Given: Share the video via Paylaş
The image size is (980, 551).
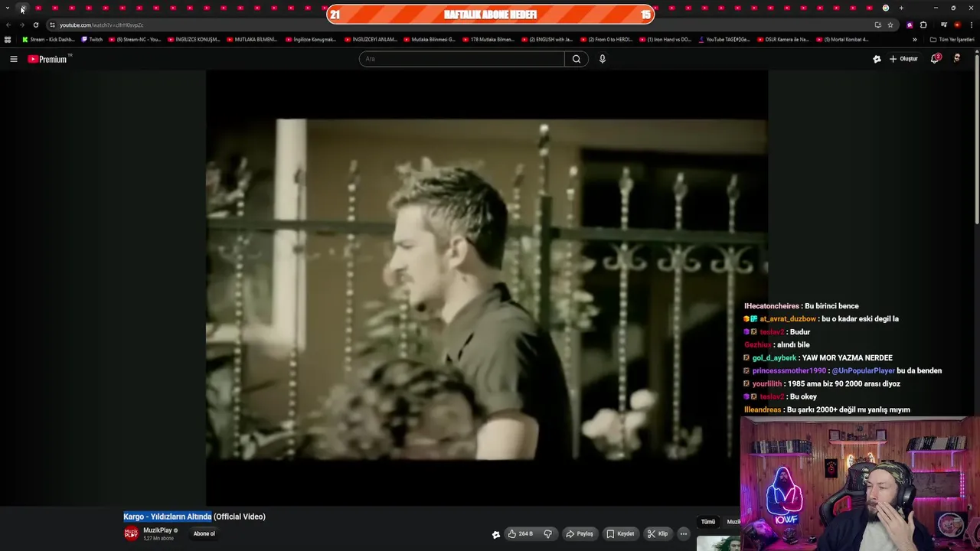Looking at the screenshot, I should (580, 533).
